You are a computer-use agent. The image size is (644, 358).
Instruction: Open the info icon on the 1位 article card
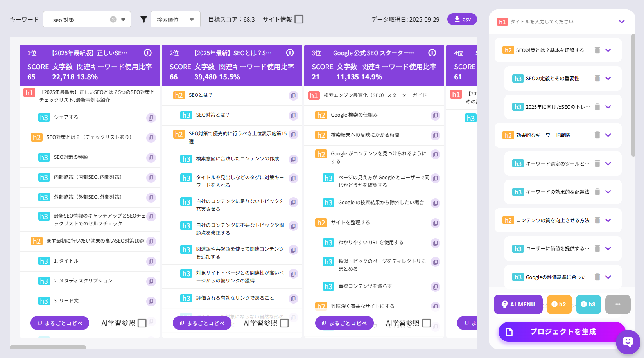(x=147, y=52)
